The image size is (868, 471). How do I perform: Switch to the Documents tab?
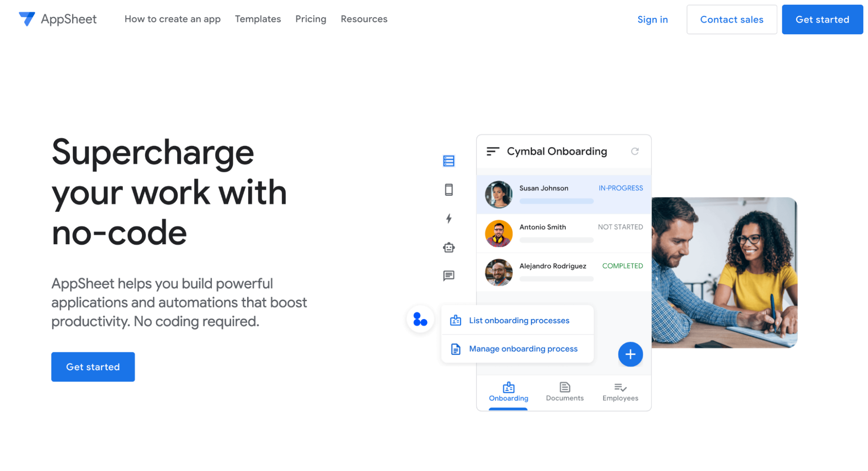click(564, 391)
